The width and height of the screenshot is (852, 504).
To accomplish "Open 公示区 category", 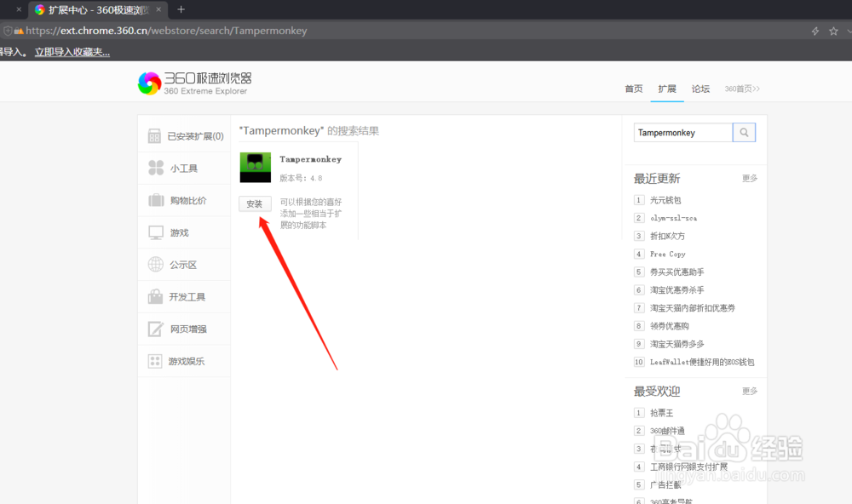I will (183, 265).
